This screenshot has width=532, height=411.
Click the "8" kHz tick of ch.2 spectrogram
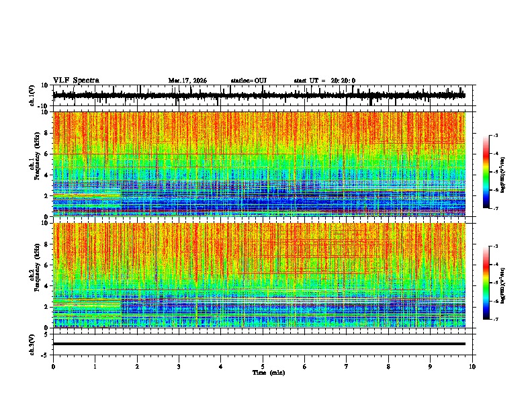click(x=46, y=244)
